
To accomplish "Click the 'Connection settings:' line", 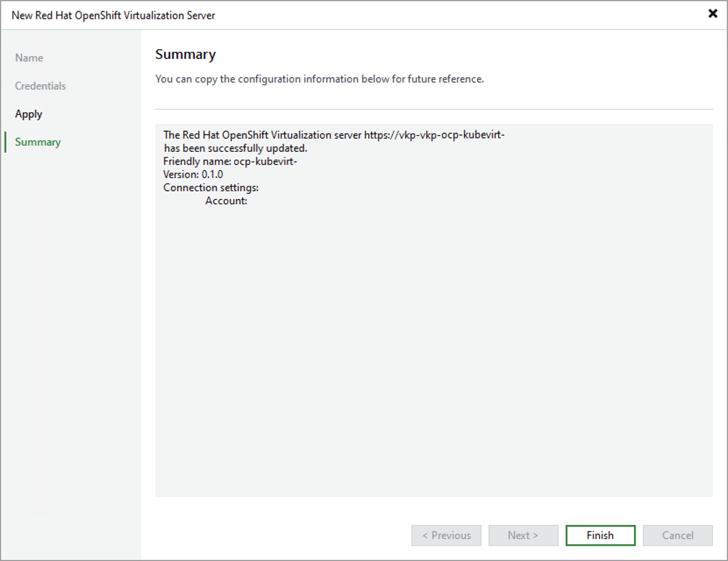I will click(x=211, y=188).
